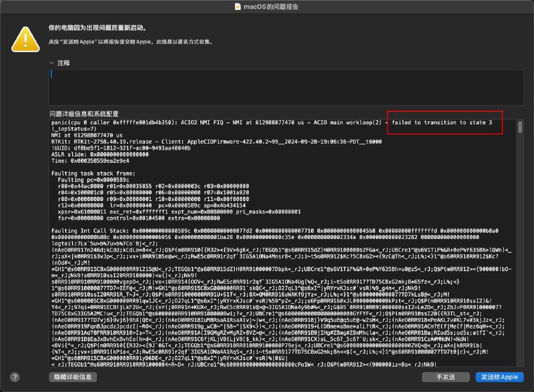534x392 pixels.
Task: Click the 'ASLR slide' line
Action: [x=99, y=154]
